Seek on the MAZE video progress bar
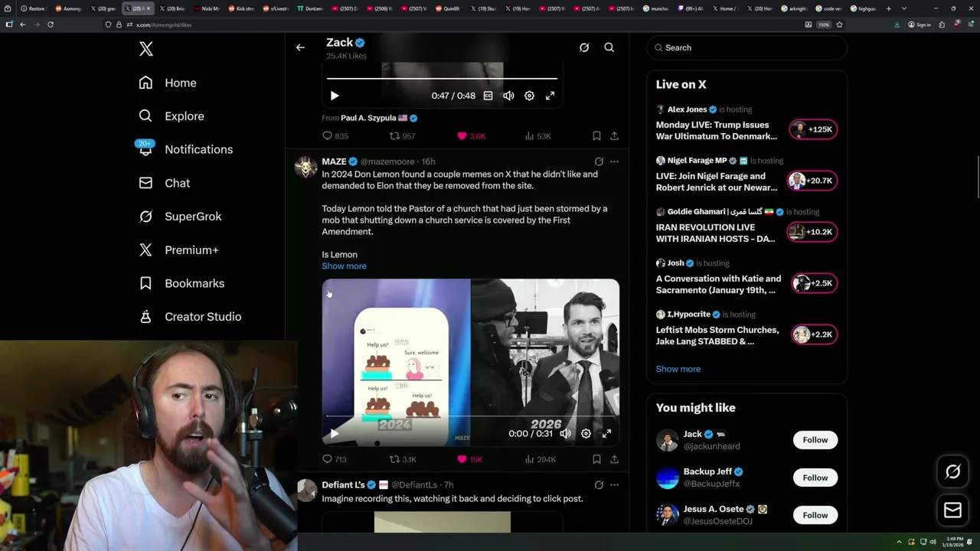The image size is (980, 551). pyautogui.click(x=470, y=416)
